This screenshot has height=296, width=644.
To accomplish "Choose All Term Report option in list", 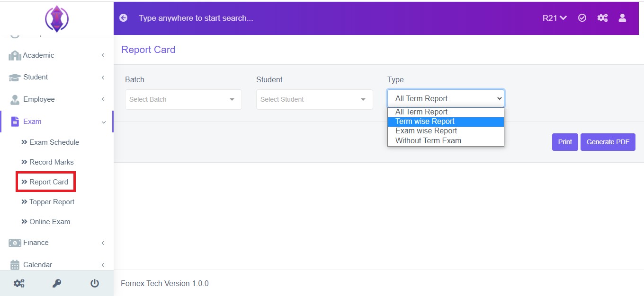I will tap(446, 112).
